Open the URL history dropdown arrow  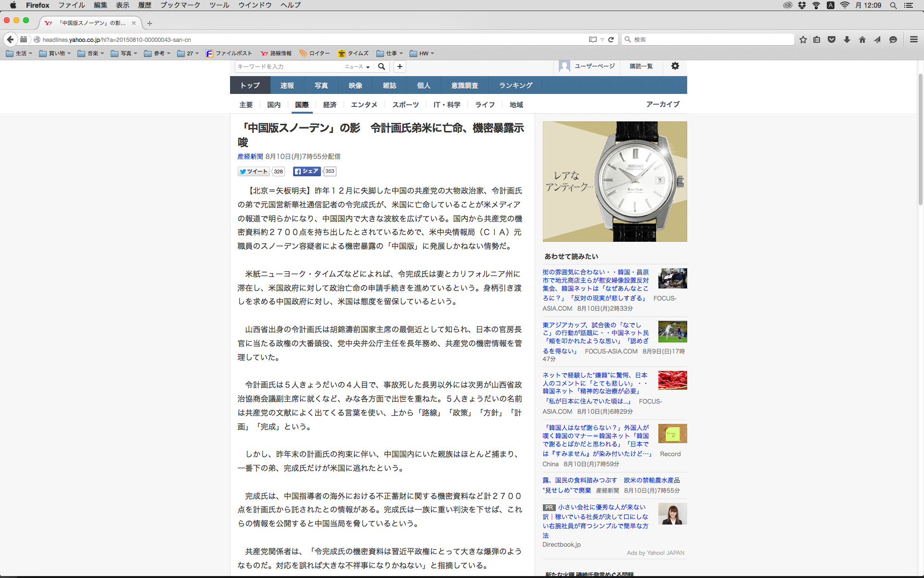point(602,39)
